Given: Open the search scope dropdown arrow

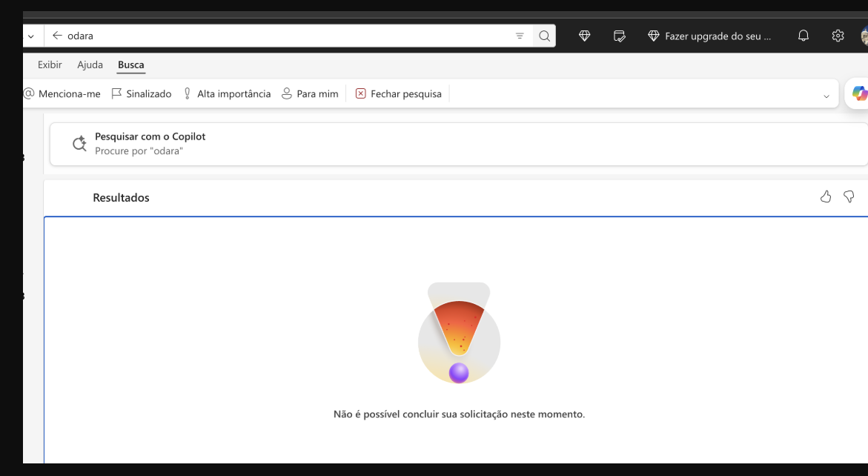Looking at the screenshot, I should tap(31, 36).
